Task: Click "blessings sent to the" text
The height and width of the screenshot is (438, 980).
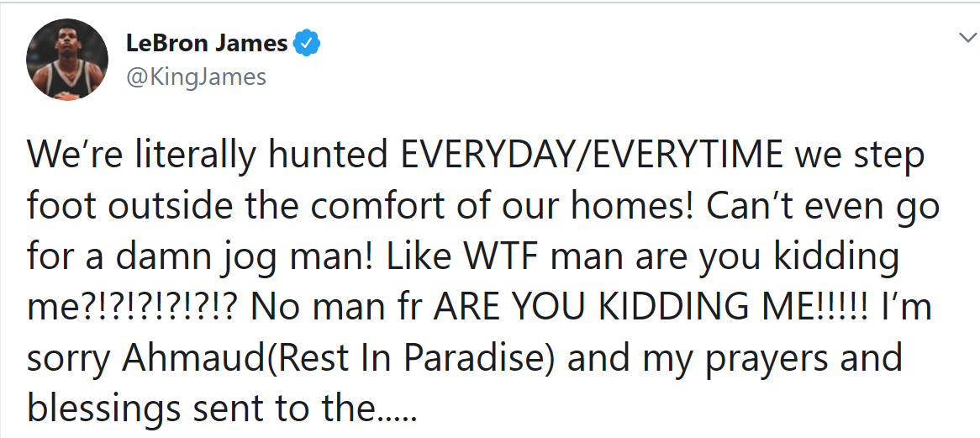Action: click(x=200, y=409)
